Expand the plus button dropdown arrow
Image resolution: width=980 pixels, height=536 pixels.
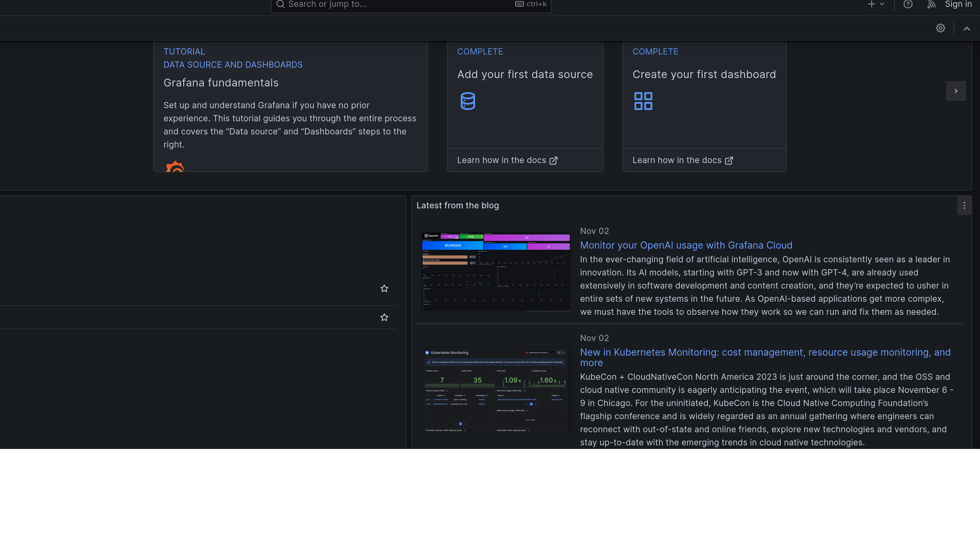coord(882,4)
